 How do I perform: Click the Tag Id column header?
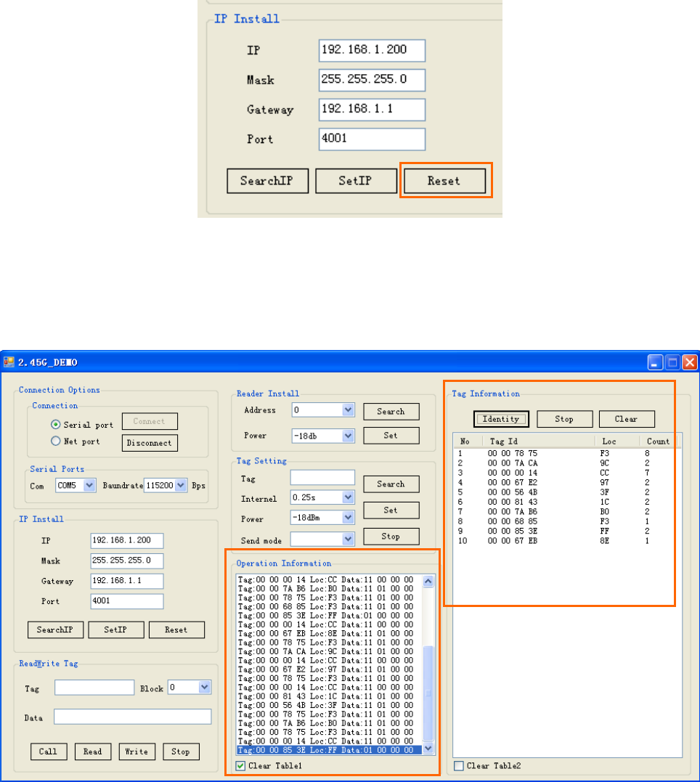coord(539,441)
